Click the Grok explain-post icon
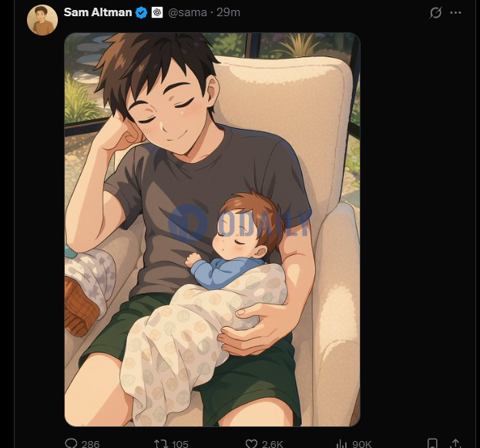480x448 pixels. click(x=435, y=12)
